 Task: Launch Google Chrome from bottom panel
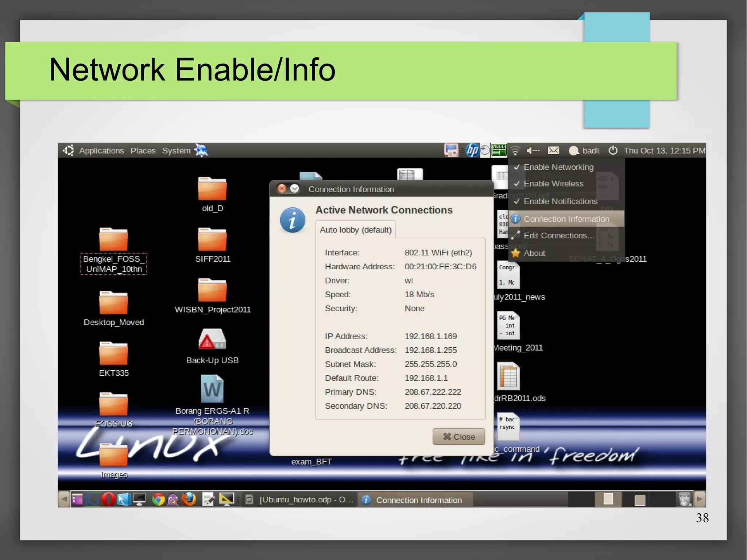click(158, 499)
